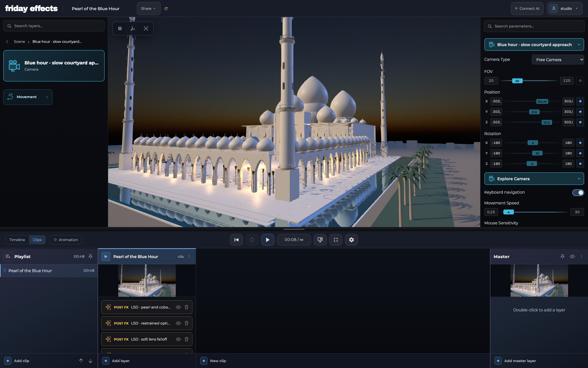Delete the LSD pearl and coba layer

(x=187, y=307)
